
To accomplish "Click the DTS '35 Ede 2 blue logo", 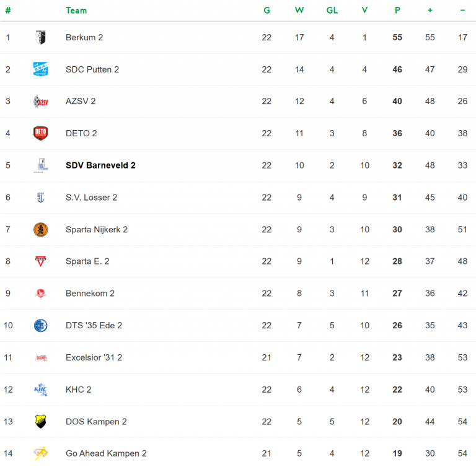I will click(x=40, y=326).
